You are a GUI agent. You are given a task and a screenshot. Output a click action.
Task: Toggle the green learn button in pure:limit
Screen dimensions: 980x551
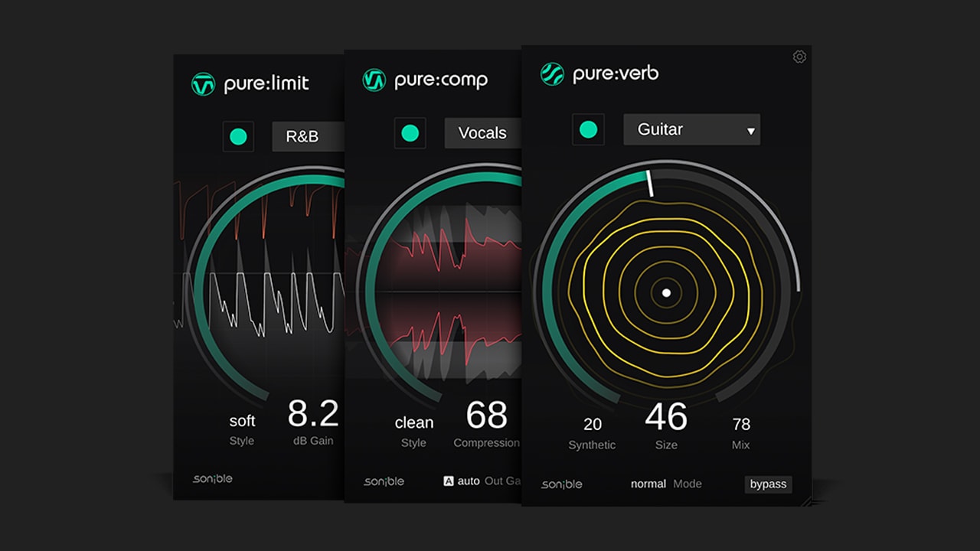pyautogui.click(x=238, y=137)
